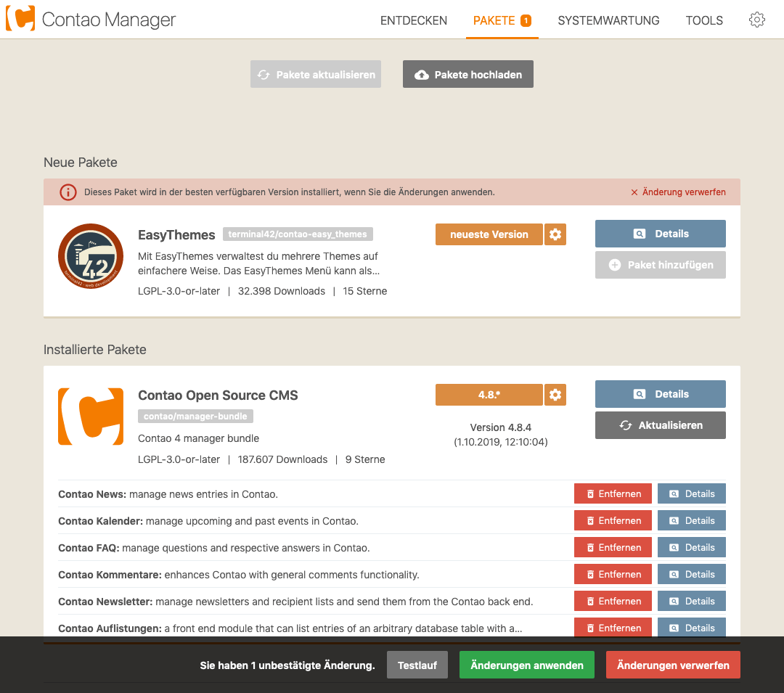Click the EasyThemes terminal42 package logo
Screen dimensions: 784x693
(91, 256)
